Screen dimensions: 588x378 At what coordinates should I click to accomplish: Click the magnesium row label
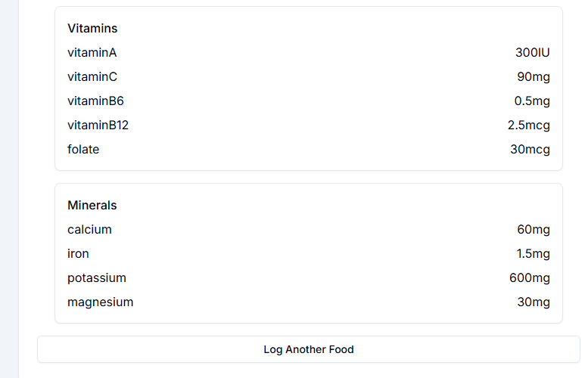point(100,302)
